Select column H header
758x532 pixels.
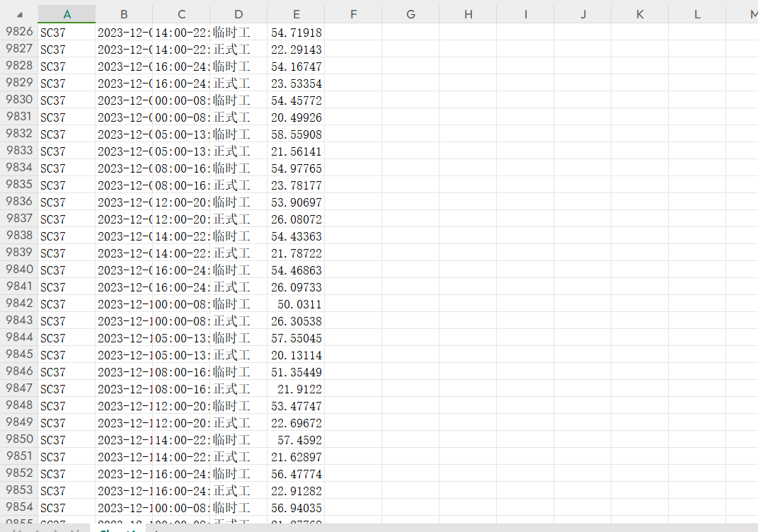pyautogui.click(x=468, y=14)
